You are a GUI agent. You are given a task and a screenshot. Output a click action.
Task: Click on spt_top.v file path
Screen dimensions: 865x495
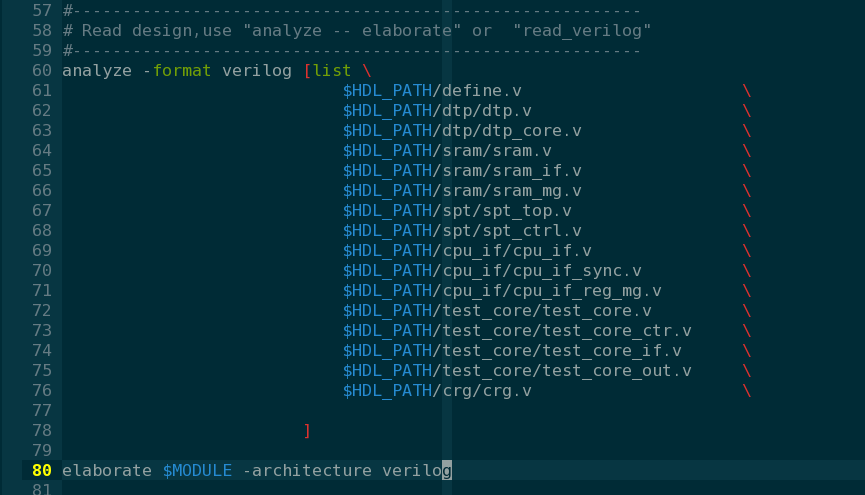coord(506,210)
